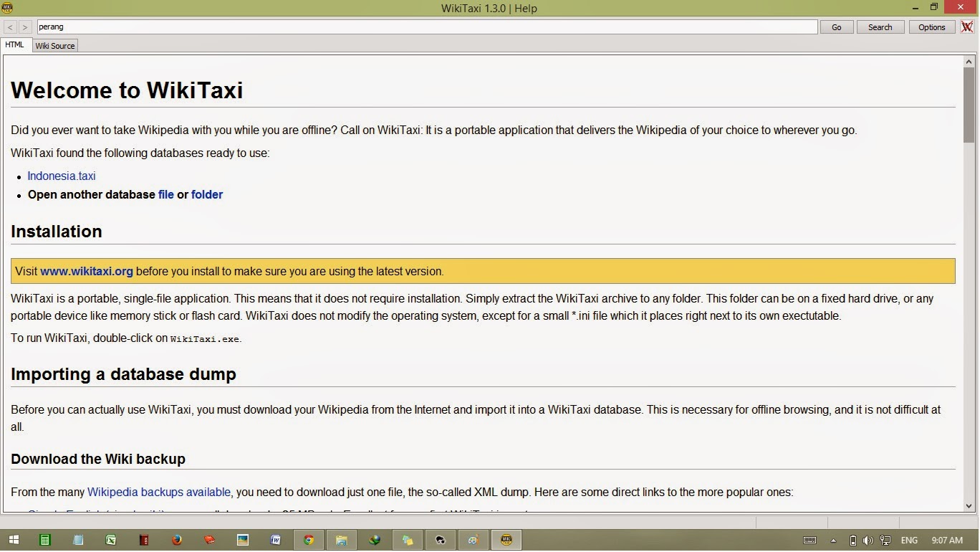The image size is (980, 552).
Task: Click the back navigation arrow button
Action: tap(10, 27)
